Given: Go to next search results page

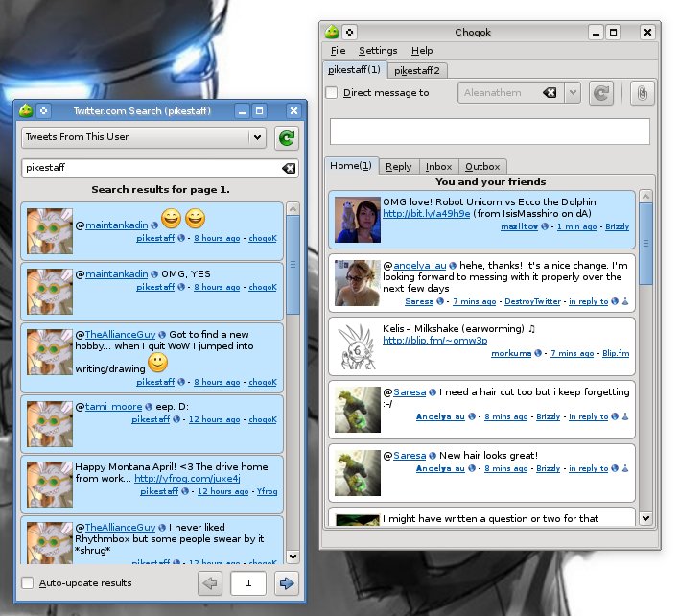Looking at the screenshot, I should pyautogui.click(x=286, y=583).
